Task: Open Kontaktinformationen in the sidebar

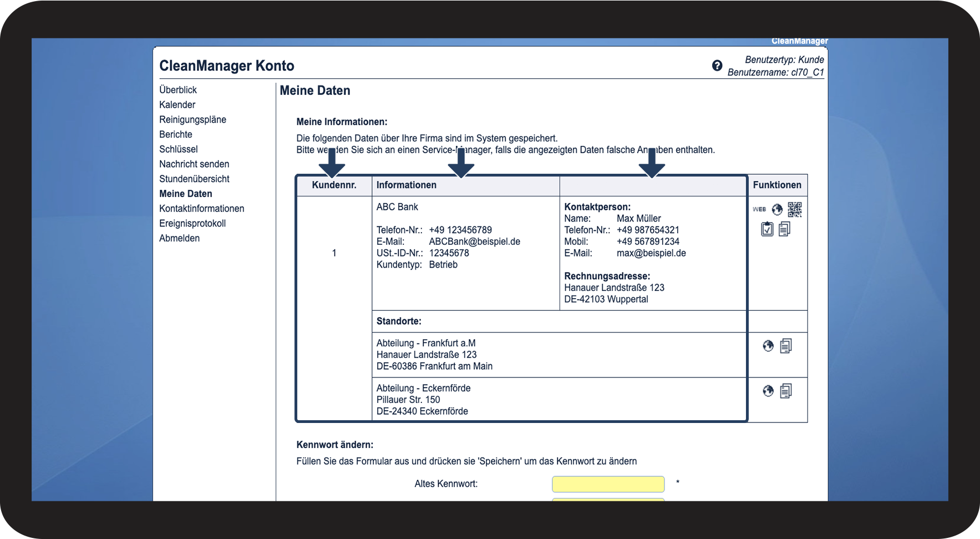Action: [201, 209]
